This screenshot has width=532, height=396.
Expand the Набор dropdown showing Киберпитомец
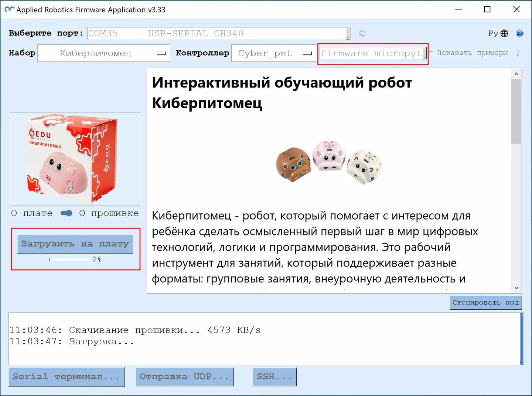point(104,53)
